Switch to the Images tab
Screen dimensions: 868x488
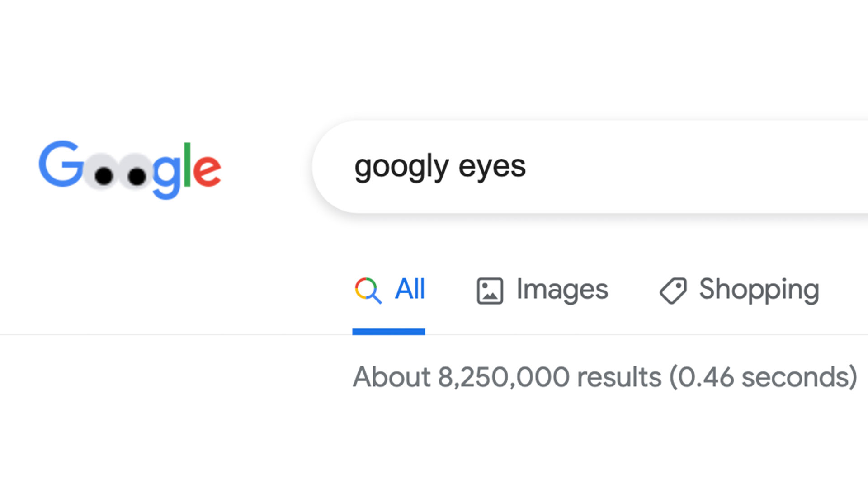pos(542,290)
